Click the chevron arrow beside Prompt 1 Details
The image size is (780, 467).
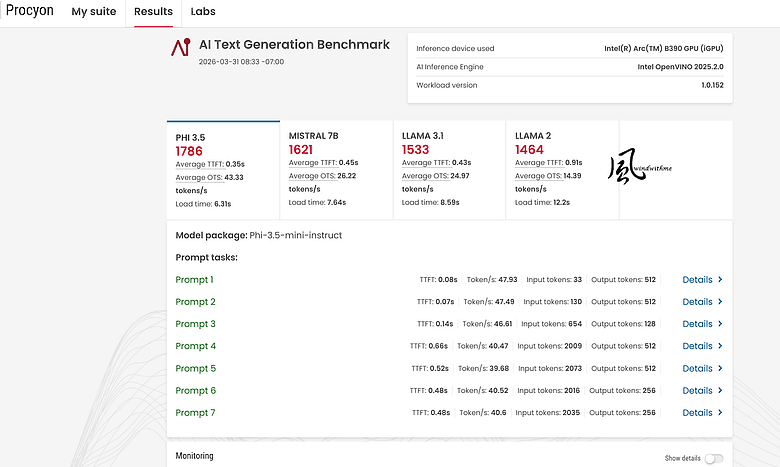pyautogui.click(x=720, y=280)
